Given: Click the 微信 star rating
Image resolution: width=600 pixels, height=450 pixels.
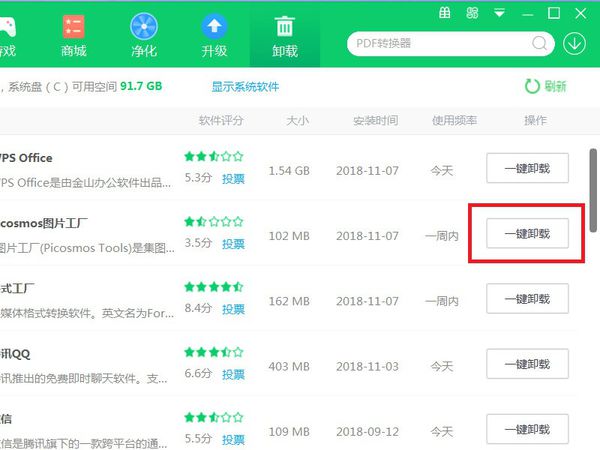Looking at the screenshot, I should pyautogui.click(x=214, y=417).
